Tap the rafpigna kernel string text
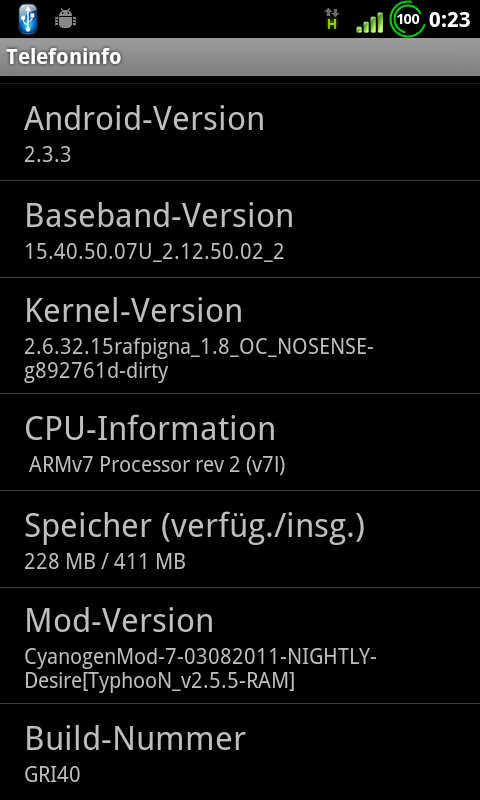 tap(199, 360)
